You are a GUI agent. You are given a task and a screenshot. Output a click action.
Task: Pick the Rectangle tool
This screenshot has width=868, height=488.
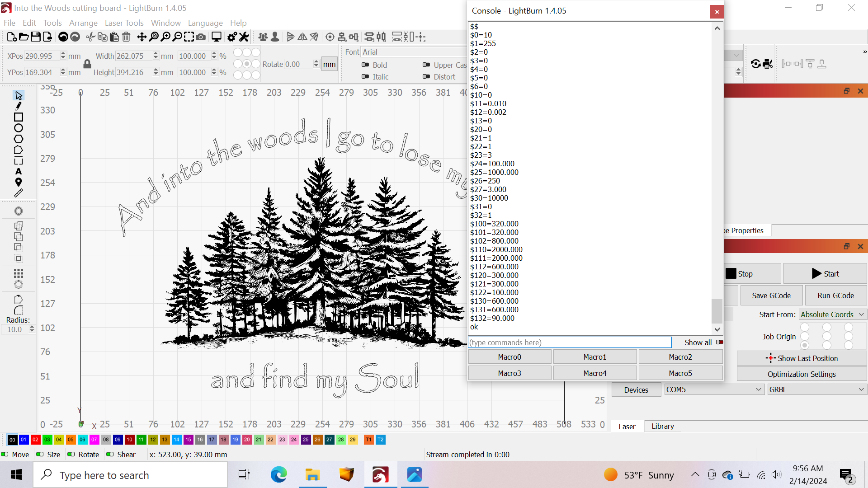click(x=19, y=117)
